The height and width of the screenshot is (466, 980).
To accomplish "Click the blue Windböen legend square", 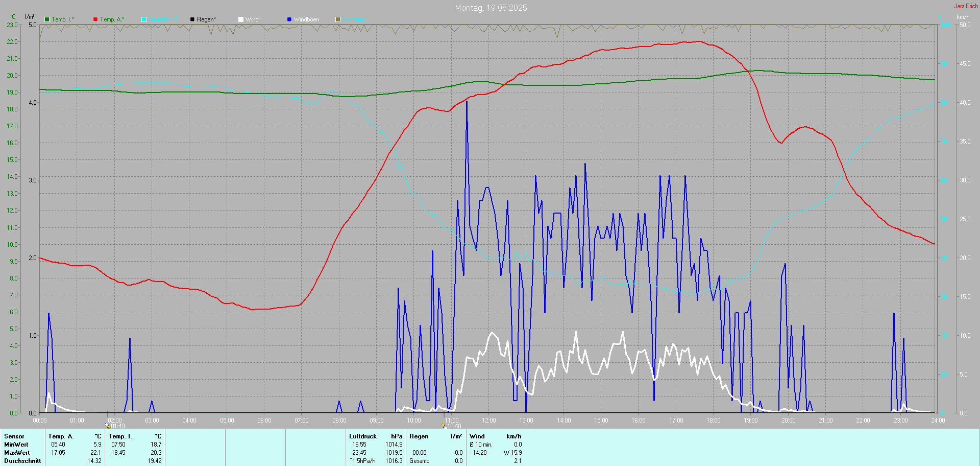I will point(289,19).
